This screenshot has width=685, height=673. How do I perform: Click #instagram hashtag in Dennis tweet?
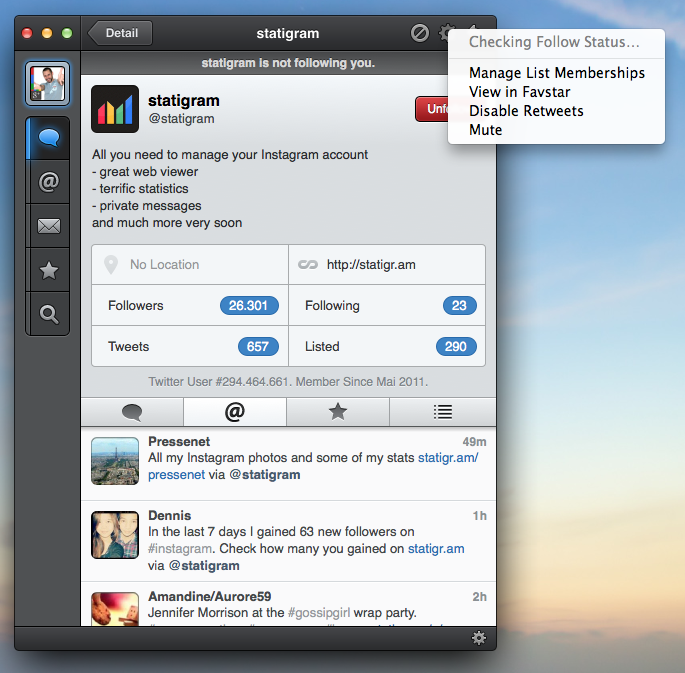pos(180,549)
